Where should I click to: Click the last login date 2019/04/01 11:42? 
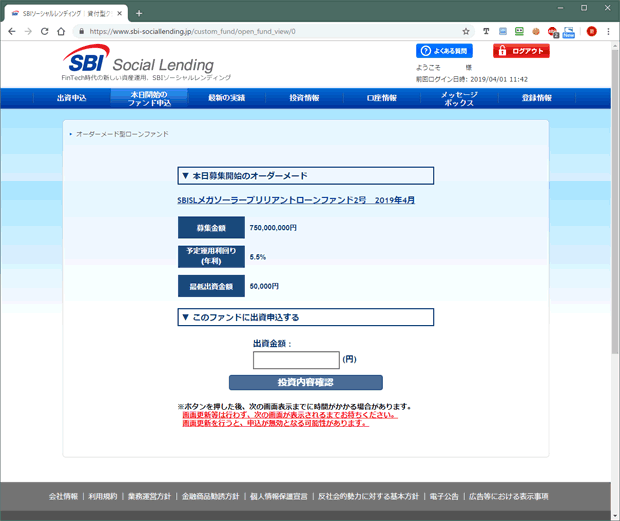coord(499,79)
